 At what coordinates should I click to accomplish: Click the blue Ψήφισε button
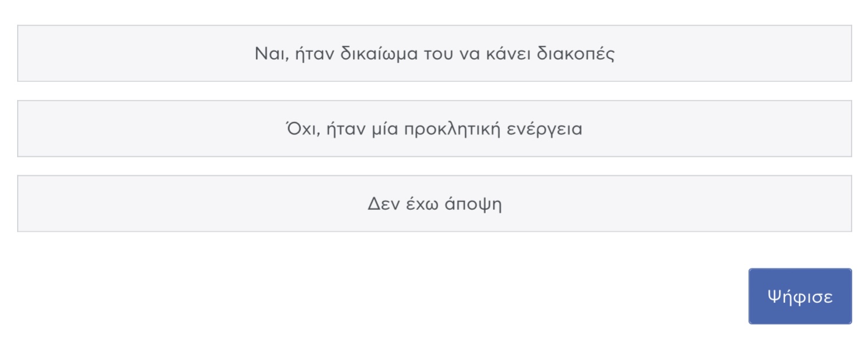[800, 296]
